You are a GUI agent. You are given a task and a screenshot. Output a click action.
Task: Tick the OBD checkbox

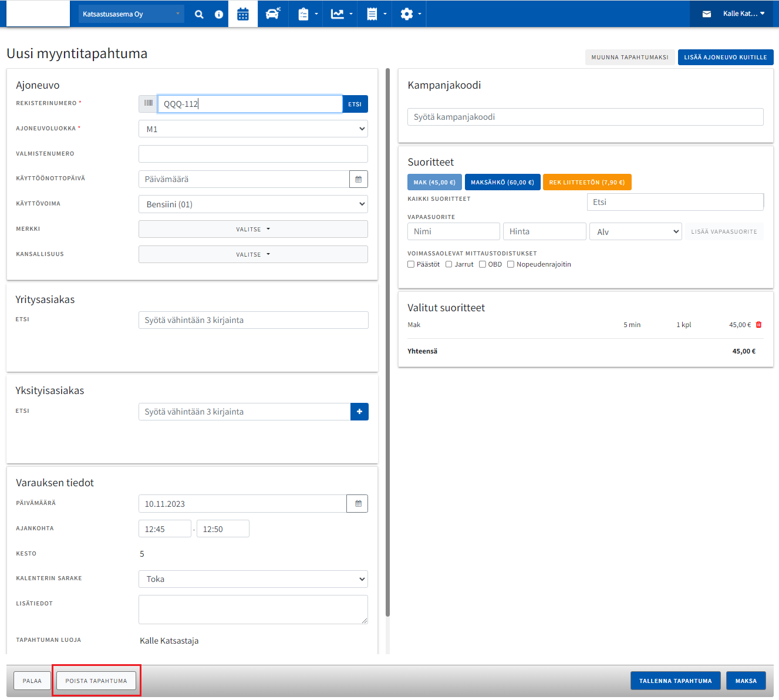(x=483, y=264)
